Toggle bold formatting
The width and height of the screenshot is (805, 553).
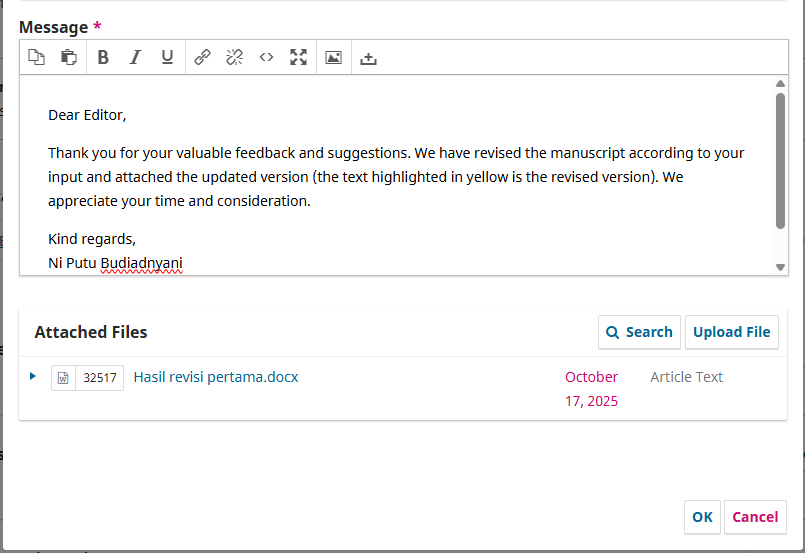click(103, 58)
